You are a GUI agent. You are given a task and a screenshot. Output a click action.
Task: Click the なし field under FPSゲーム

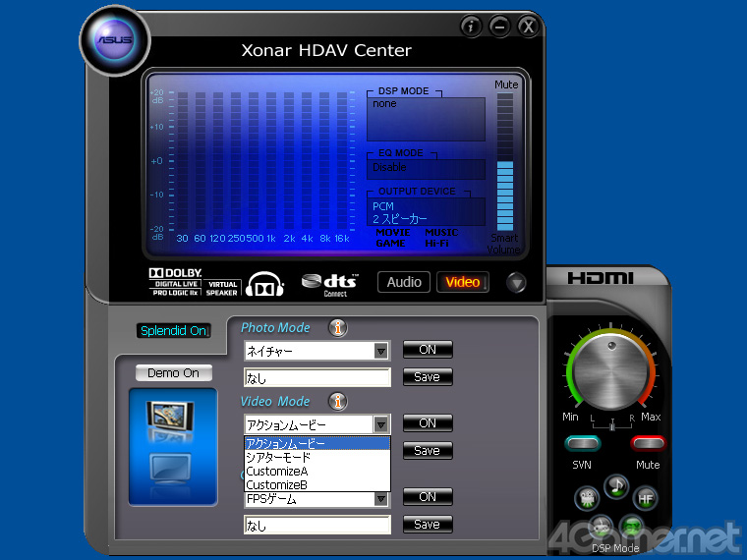317,525
